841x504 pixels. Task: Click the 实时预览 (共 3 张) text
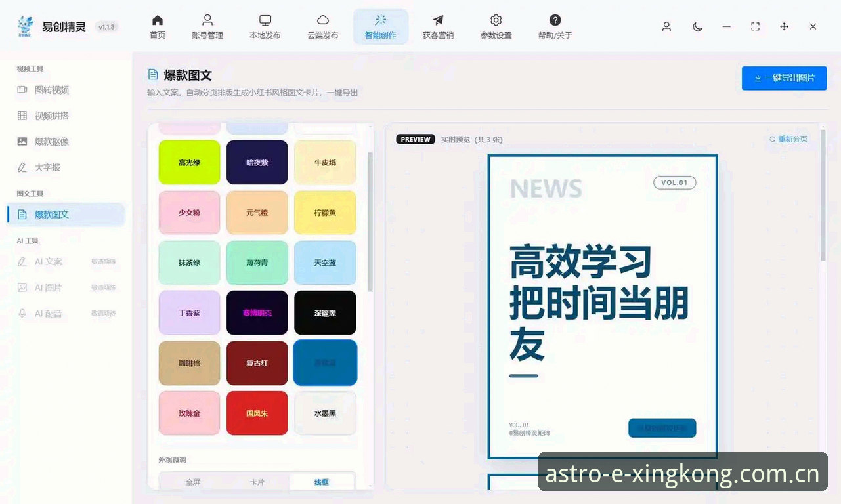click(x=471, y=139)
